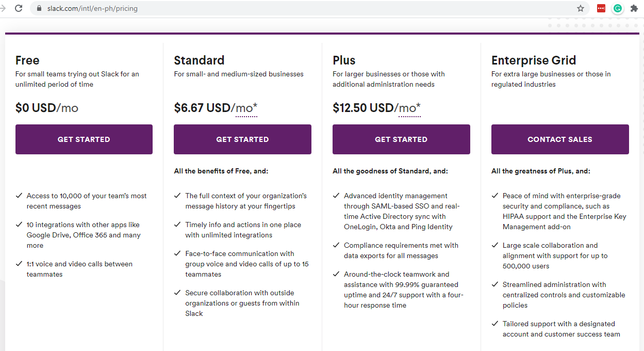
Task: Click the dotted-underlined /mo* on Standard price
Action: [246, 108]
